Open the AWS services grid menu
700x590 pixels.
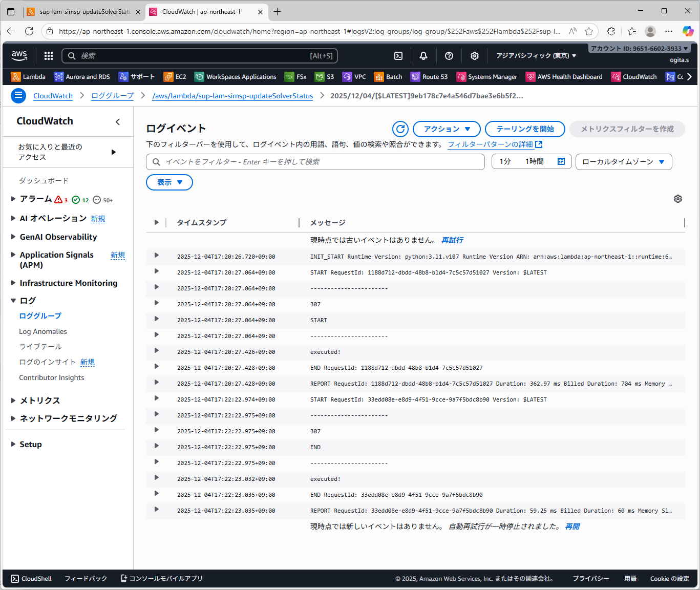(x=49, y=56)
